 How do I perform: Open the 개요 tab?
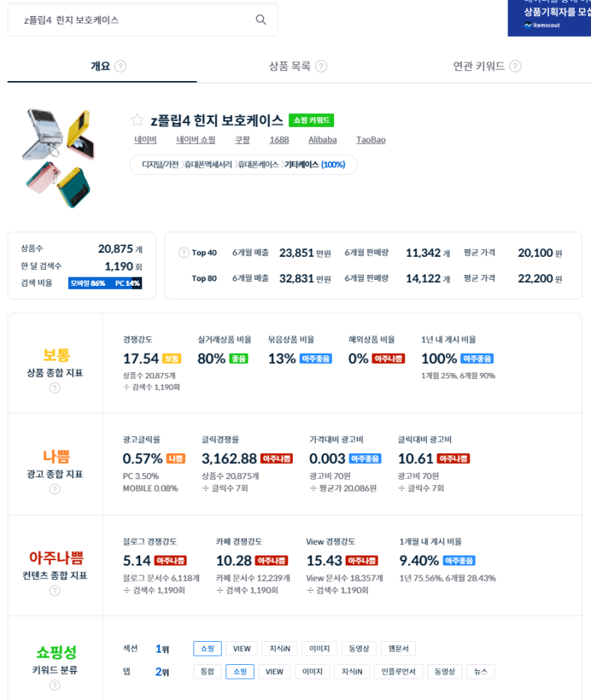(x=100, y=66)
